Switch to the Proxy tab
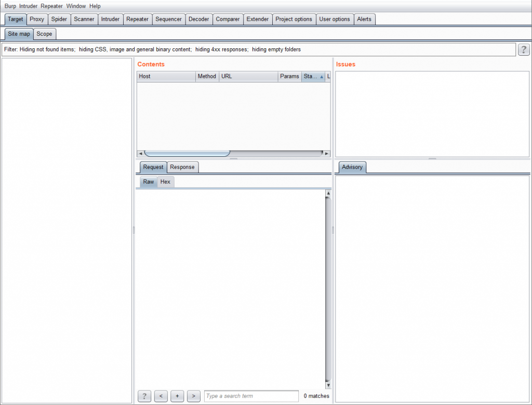This screenshot has width=532, height=405. pyautogui.click(x=37, y=19)
